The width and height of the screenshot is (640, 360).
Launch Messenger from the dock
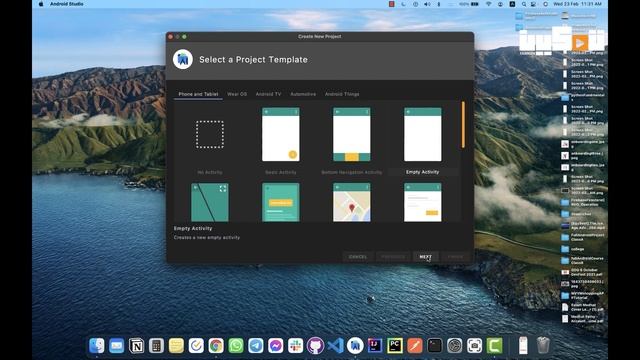coord(276,346)
